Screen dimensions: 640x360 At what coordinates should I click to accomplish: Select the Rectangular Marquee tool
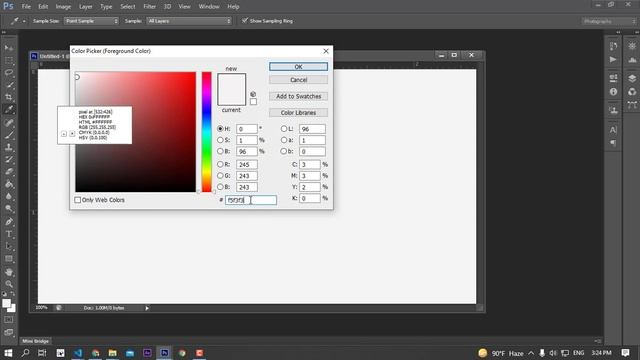pyautogui.click(x=9, y=60)
